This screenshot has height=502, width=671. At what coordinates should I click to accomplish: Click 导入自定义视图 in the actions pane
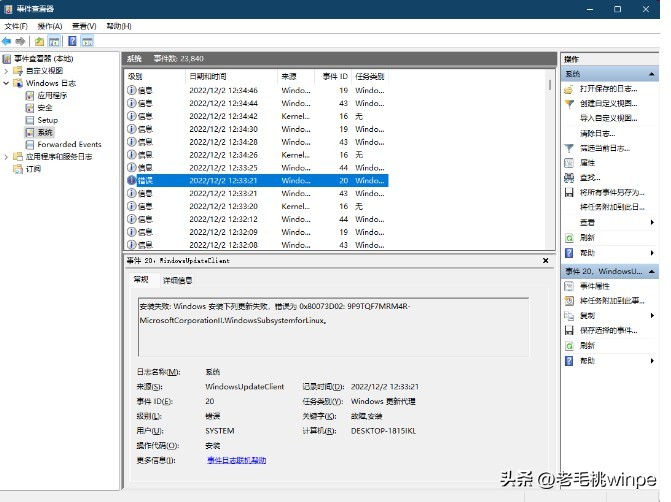[x=608, y=119]
